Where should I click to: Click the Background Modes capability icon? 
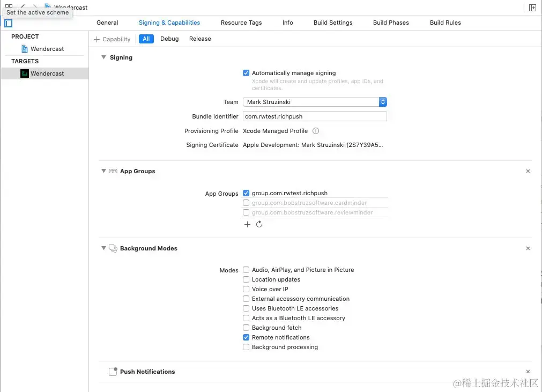[x=113, y=248]
